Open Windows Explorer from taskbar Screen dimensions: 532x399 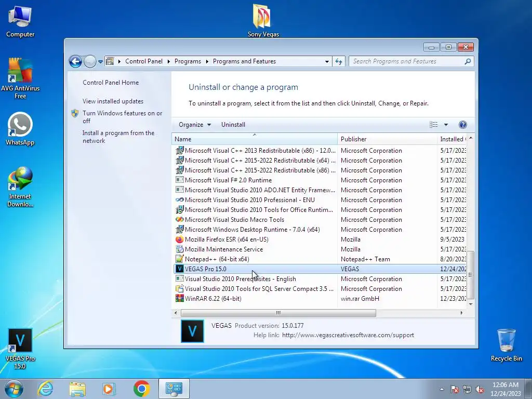pos(77,389)
